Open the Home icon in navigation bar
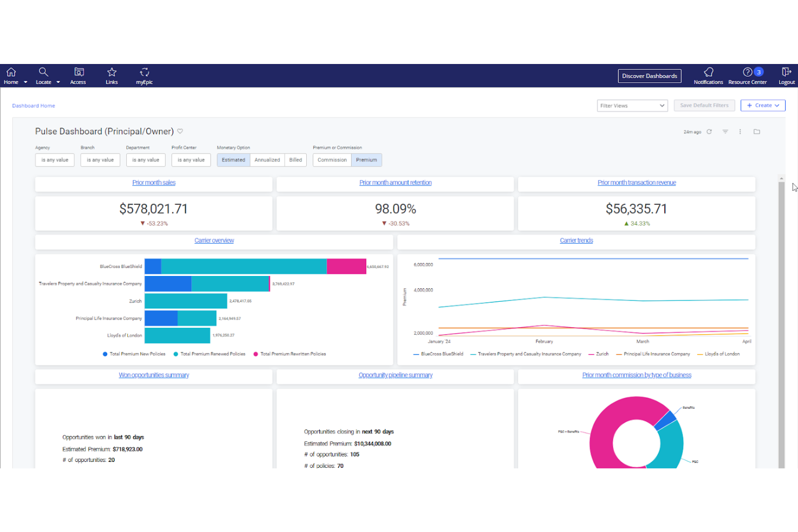Viewport: 798px width, 532px height. (11, 72)
